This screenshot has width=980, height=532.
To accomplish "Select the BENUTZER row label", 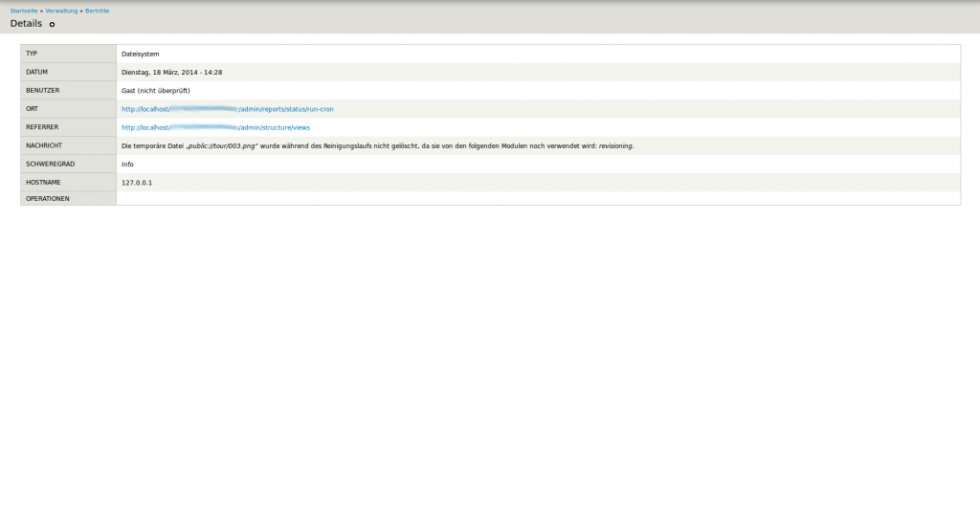I will [42, 90].
